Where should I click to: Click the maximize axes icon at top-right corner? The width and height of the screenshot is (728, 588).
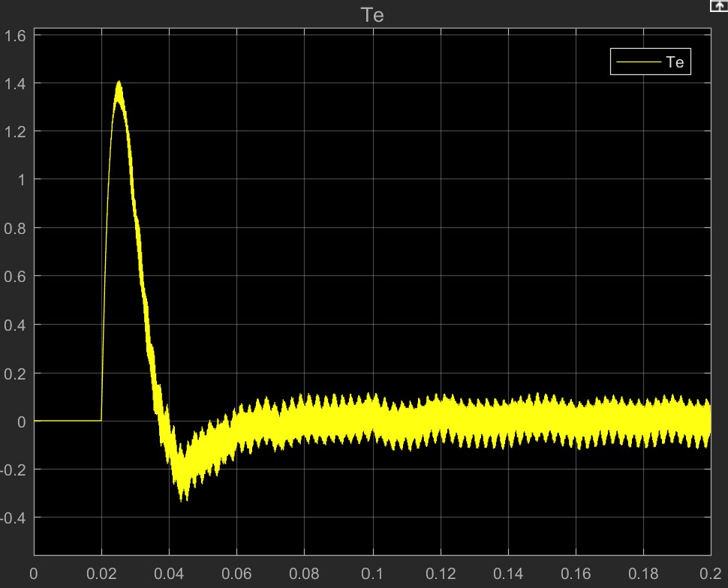[719, 6]
